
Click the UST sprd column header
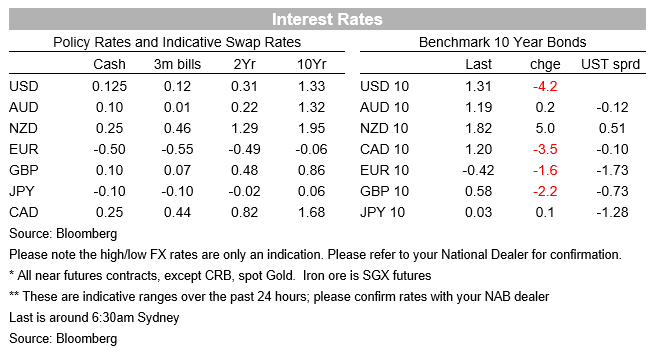tap(610, 64)
